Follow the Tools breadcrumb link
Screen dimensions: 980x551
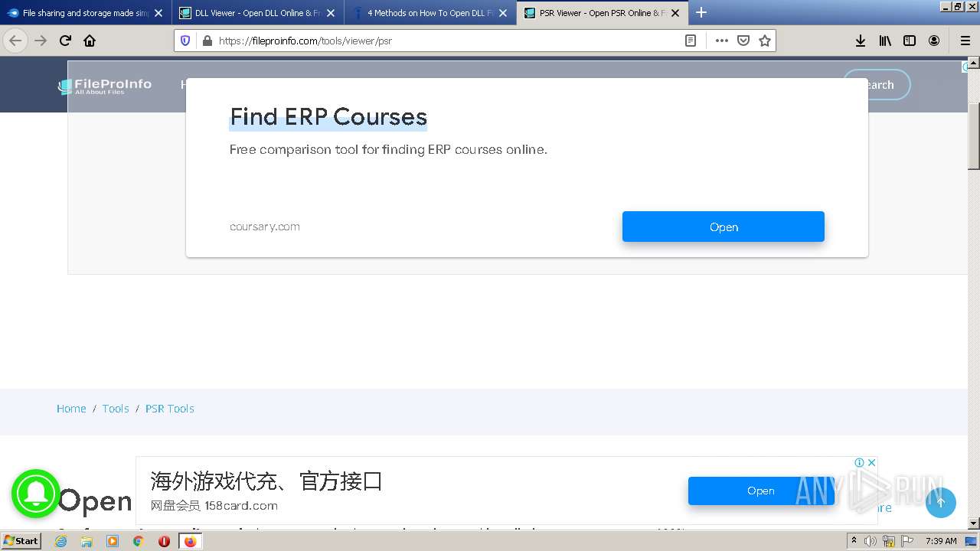click(x=116, y=409)
